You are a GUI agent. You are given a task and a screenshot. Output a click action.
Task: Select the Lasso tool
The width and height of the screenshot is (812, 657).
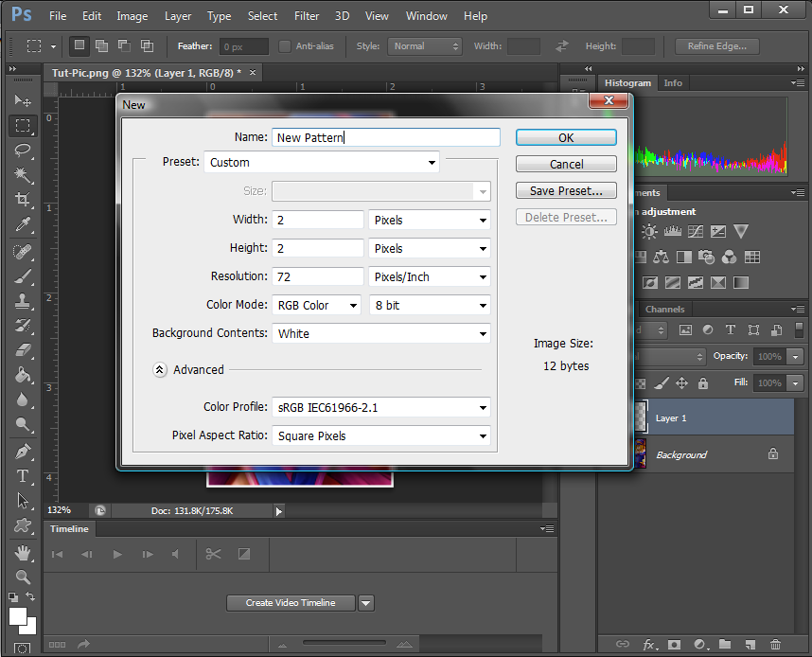(x=23, y=151)
